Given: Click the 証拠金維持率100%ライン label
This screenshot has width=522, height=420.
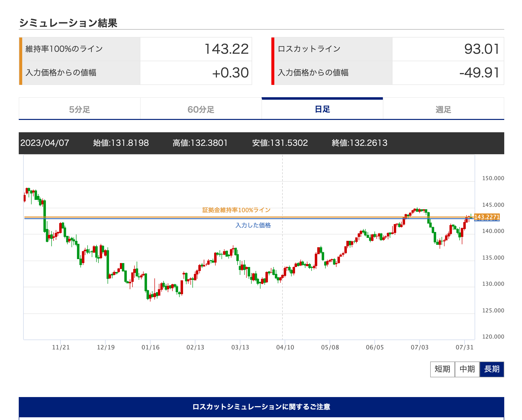Looking at the screenshot, I should [236, 210].
